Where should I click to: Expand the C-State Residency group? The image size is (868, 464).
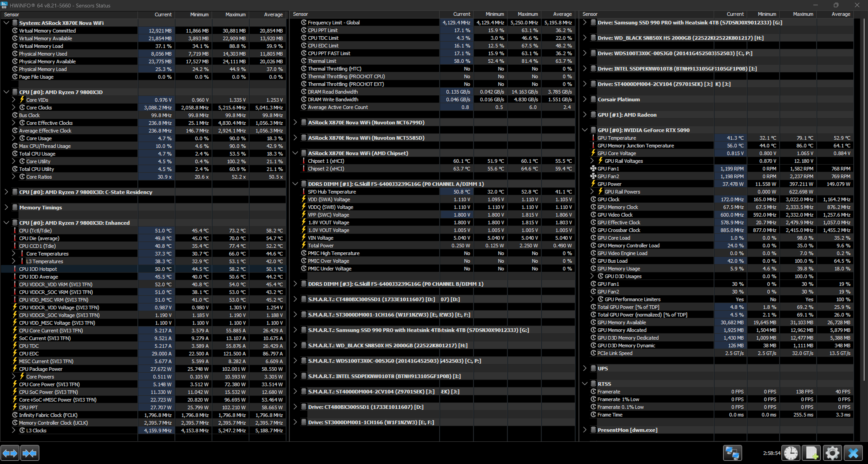pos(6,192)
